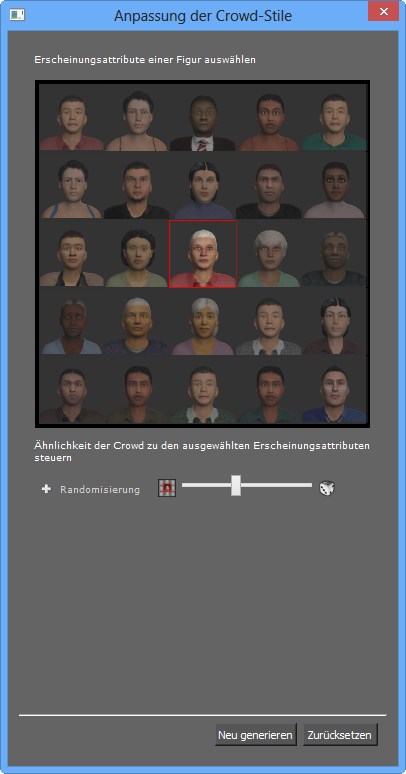Image resolution: width=406 pixels, height=774 pixels.
Task: Select the woman in blue tank top
Action: pyautogui.click(x=72, y=186)
